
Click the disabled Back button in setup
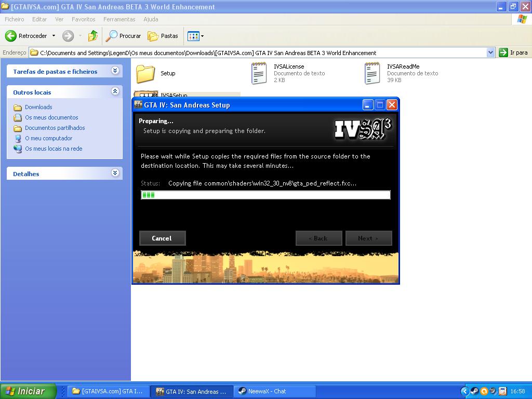318,238
